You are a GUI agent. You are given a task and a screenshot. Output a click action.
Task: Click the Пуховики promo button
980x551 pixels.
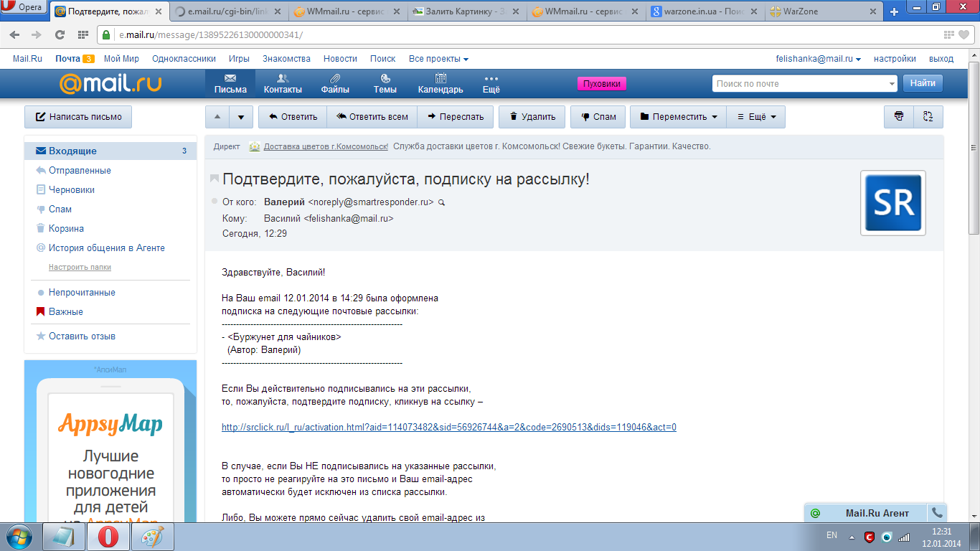[x=602, y=84]
